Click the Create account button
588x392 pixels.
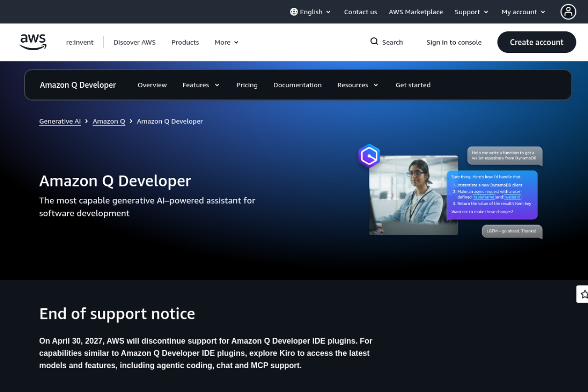coord(537,42)
